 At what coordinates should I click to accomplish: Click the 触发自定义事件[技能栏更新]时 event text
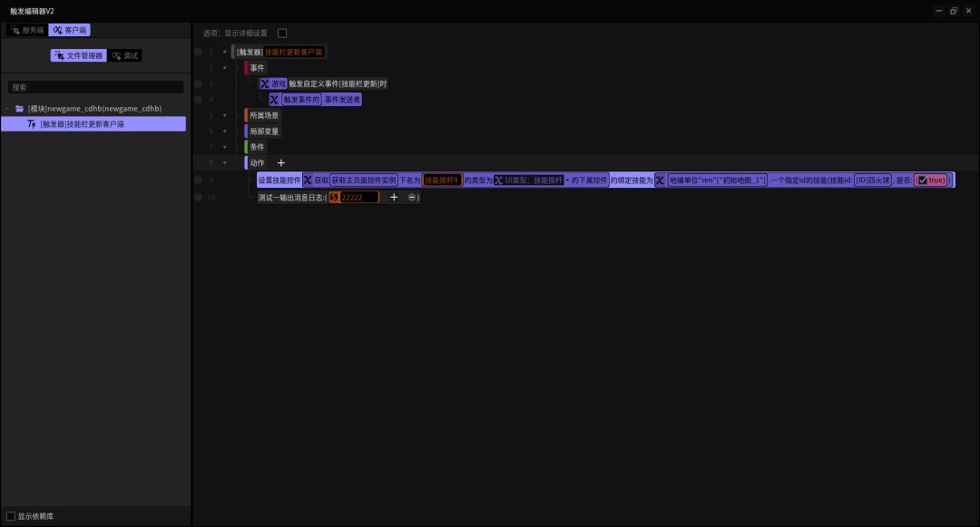click(338, 83)
